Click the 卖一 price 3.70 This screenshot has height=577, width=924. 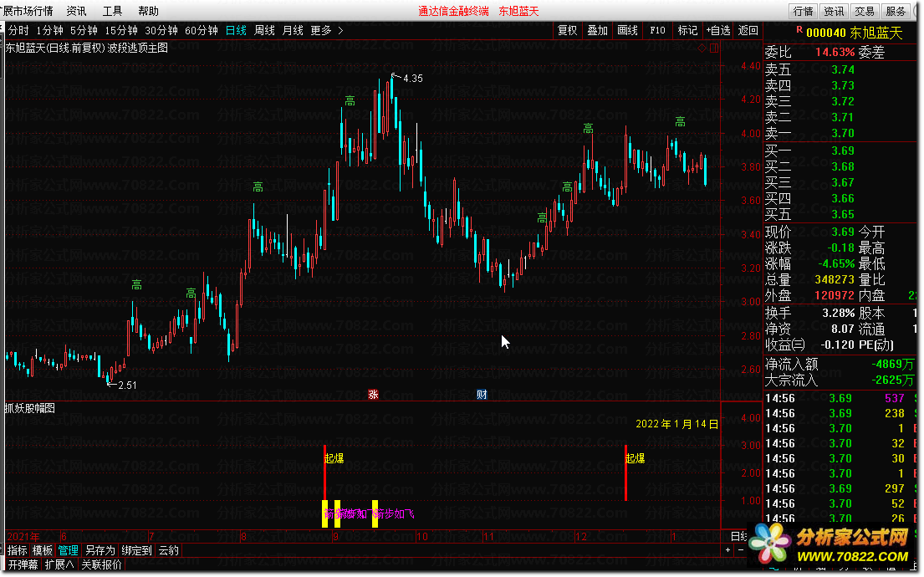click(843, 133)
